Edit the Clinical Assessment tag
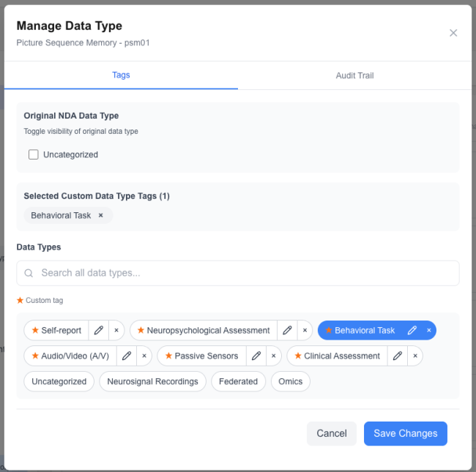476x472 pixels. click(398, 356)
